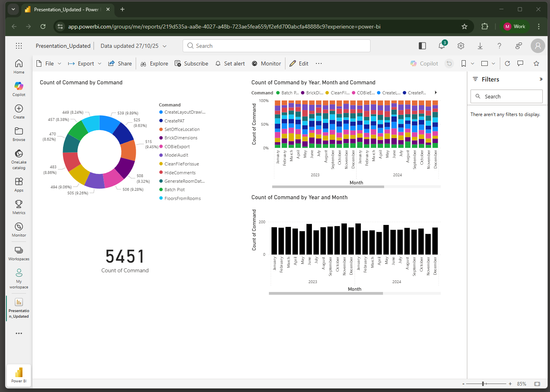Screen dimensions: 550x392
Task: Open Power BI settings gear
Action: click(460, 46)
